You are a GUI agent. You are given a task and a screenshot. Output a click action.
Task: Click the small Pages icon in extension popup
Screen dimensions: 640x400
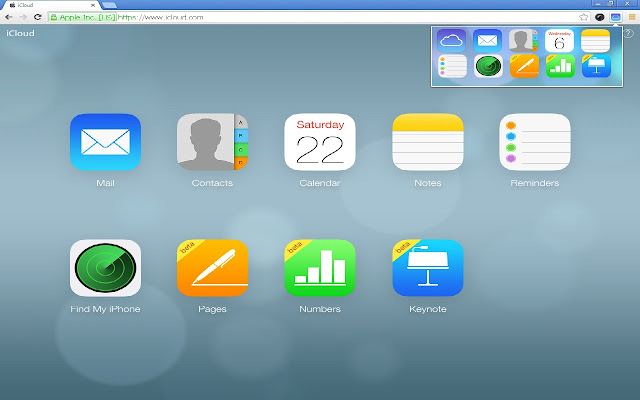point(524,66)
